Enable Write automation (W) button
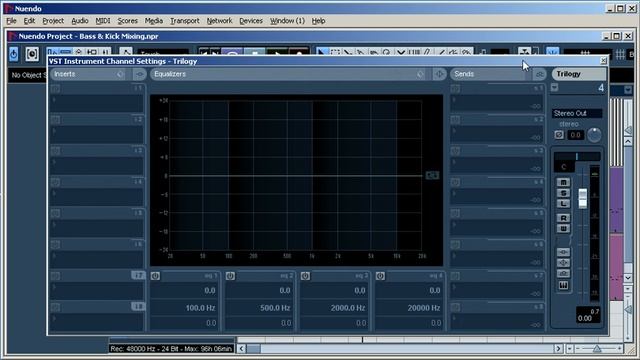640x360 pixels. coord(564,229)
